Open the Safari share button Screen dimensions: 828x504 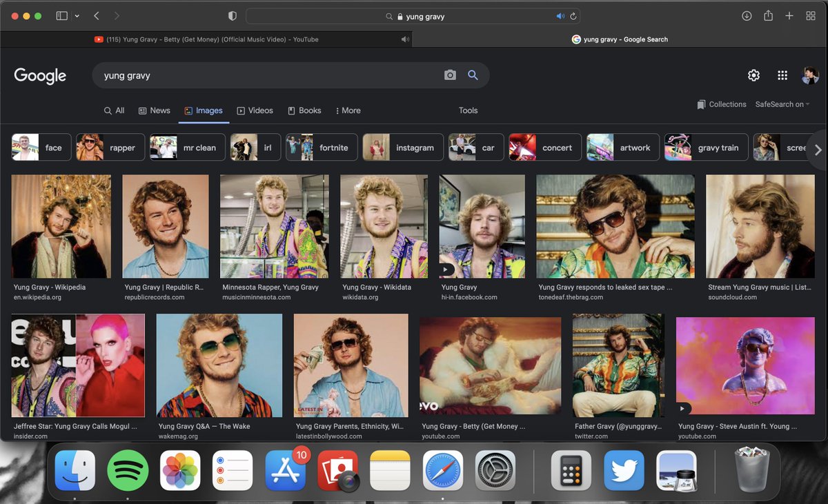pos(768,16)
